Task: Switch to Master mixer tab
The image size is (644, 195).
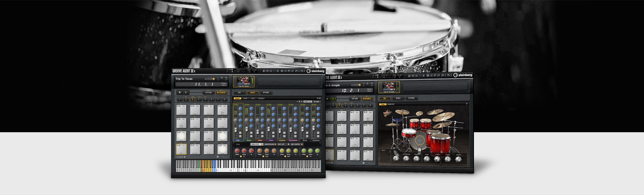Action: (x=261, y=98)
